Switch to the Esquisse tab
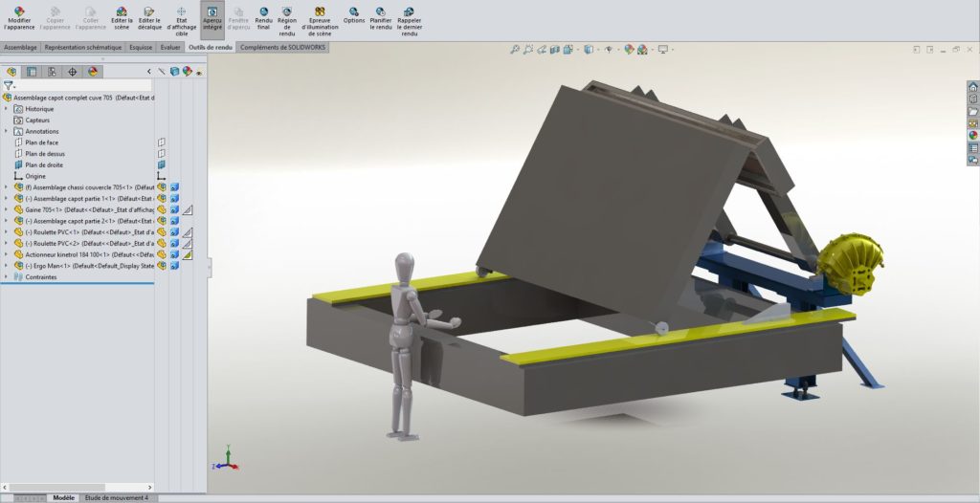The image size is (980, 503). click(141, 47)
